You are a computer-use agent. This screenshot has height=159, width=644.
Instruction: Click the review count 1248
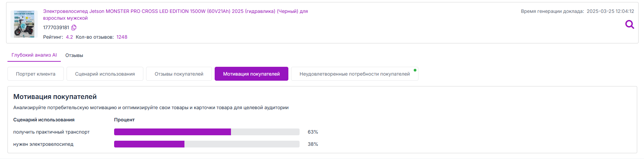(122, 37)
